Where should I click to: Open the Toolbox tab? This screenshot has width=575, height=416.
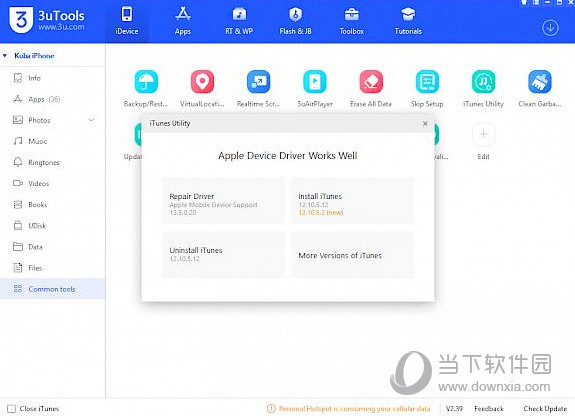pyautogui.click(x=352, y=21)
